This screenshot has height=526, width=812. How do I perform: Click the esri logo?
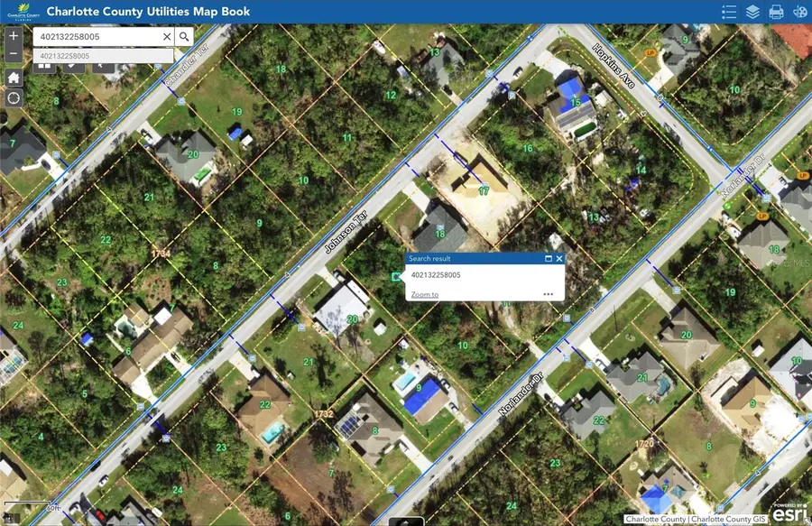point(789,515)
